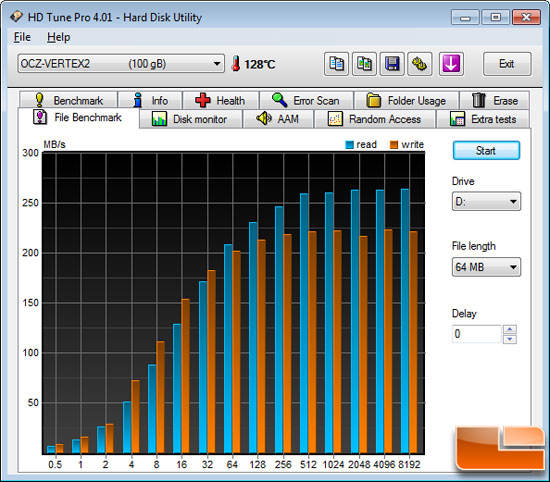550x482 pixels.
Task: Copy benchmark text to clipboard icon
Action: point(336,64)
